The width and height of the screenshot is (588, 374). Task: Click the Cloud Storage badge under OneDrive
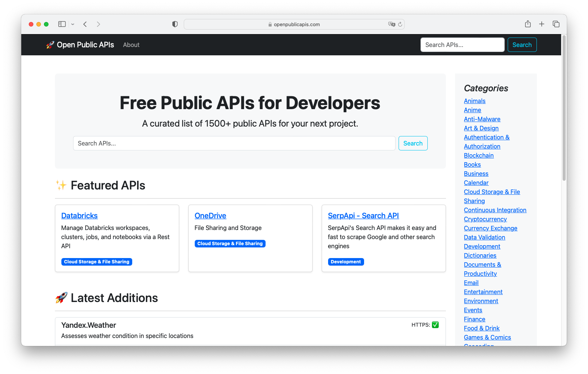(230, 244)
